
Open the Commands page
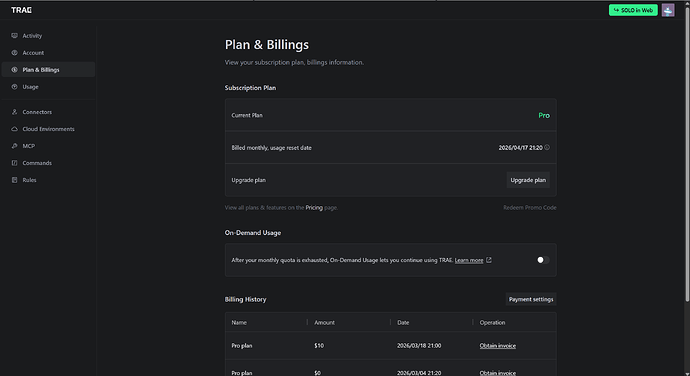coord(48,163)
